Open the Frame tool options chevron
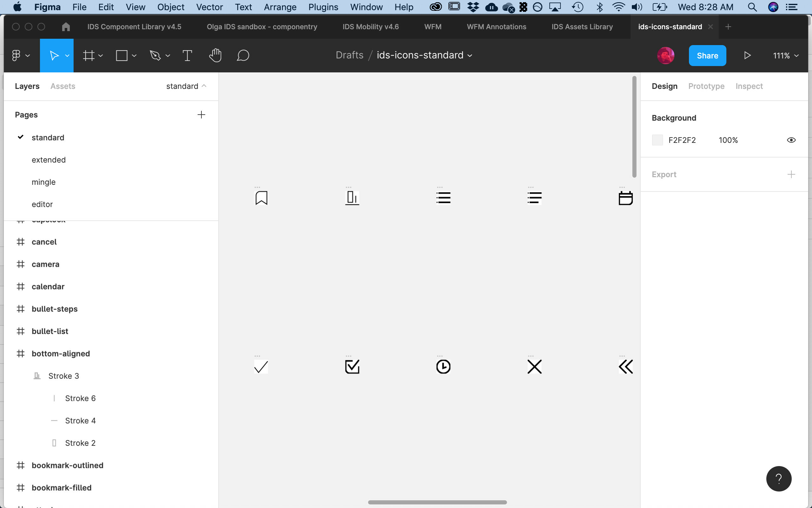Screen dimensions: 812x508 [100, 56]
